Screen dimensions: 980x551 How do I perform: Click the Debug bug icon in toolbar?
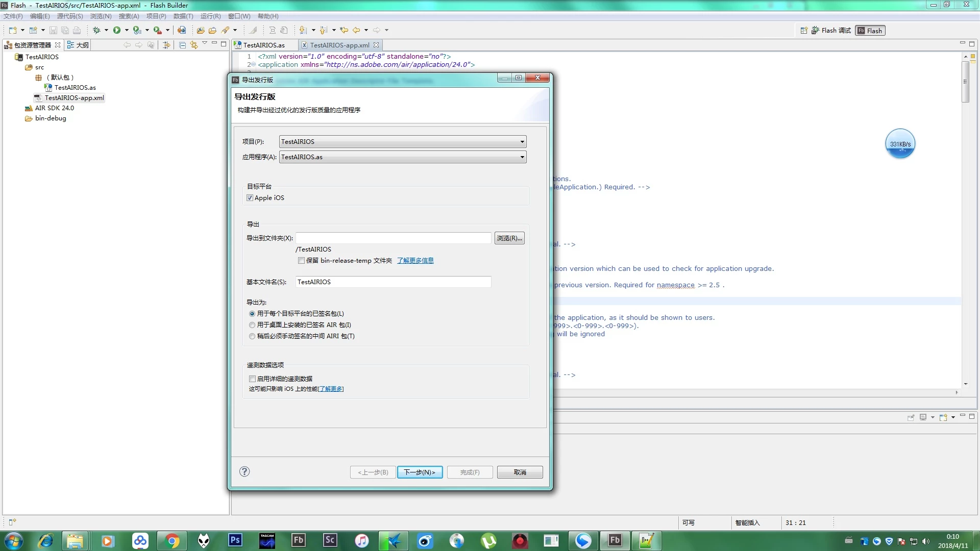pos(96,30)
